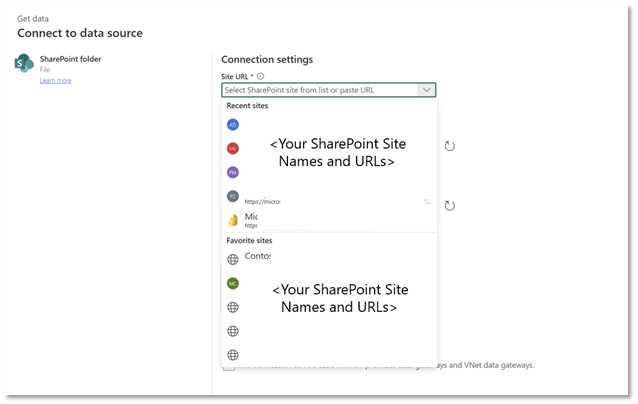
Task: Select the gray PZ recent site
Action: click(x=233, y=196)
